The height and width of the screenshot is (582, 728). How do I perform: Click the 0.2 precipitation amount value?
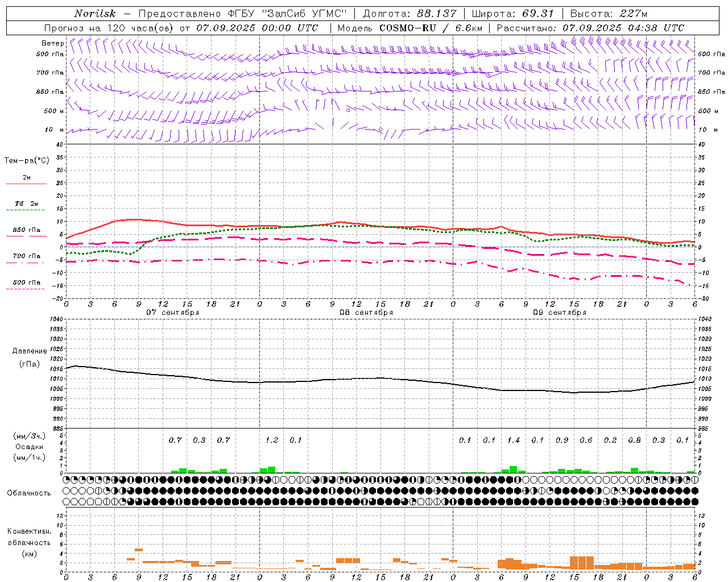610,440
